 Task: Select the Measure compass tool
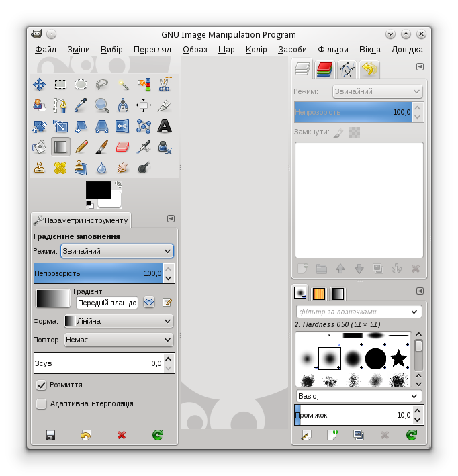coord(123,105)
